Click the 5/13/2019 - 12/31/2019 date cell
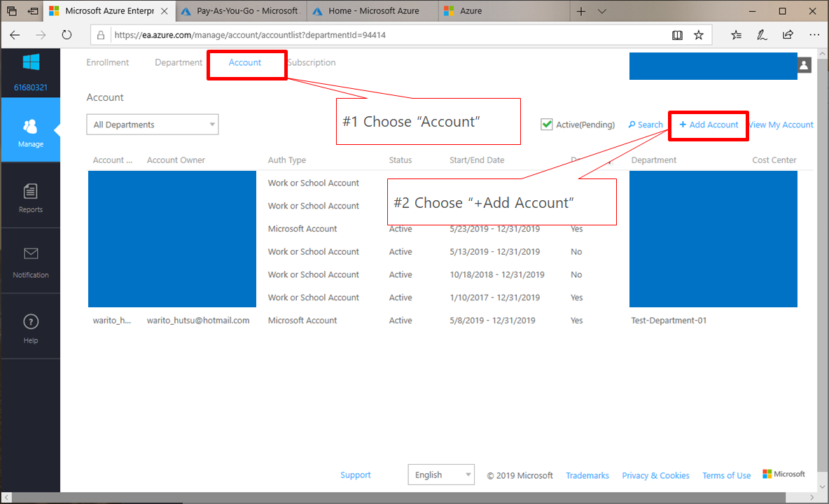This screenshot has height=504, width=829. click(x=494, y=252)
